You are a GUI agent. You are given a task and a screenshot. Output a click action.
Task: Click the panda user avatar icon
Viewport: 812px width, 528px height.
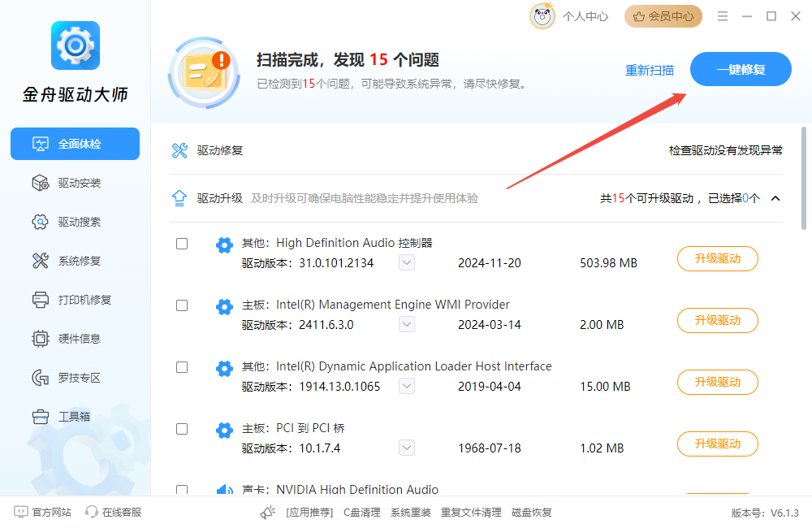[x=542, y=16]
